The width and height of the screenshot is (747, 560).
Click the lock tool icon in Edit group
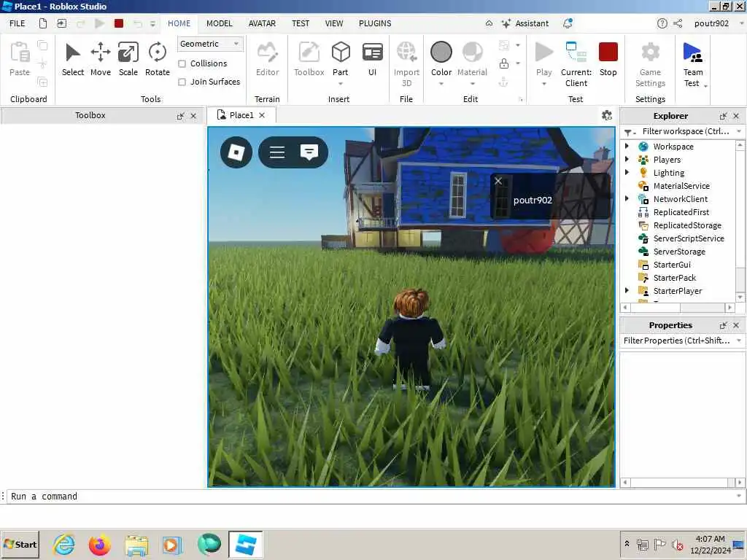click(503, 63)
